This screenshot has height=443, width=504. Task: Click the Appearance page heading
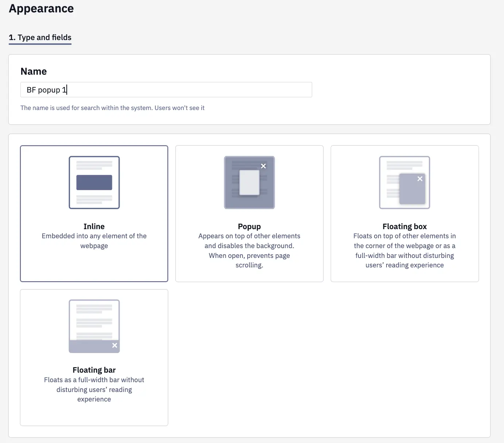(41, 8)
